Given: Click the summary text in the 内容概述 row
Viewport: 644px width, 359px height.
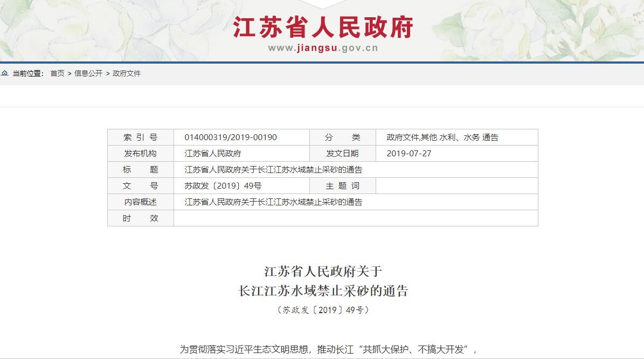Looking at the screenshot, I should point(273,202).
